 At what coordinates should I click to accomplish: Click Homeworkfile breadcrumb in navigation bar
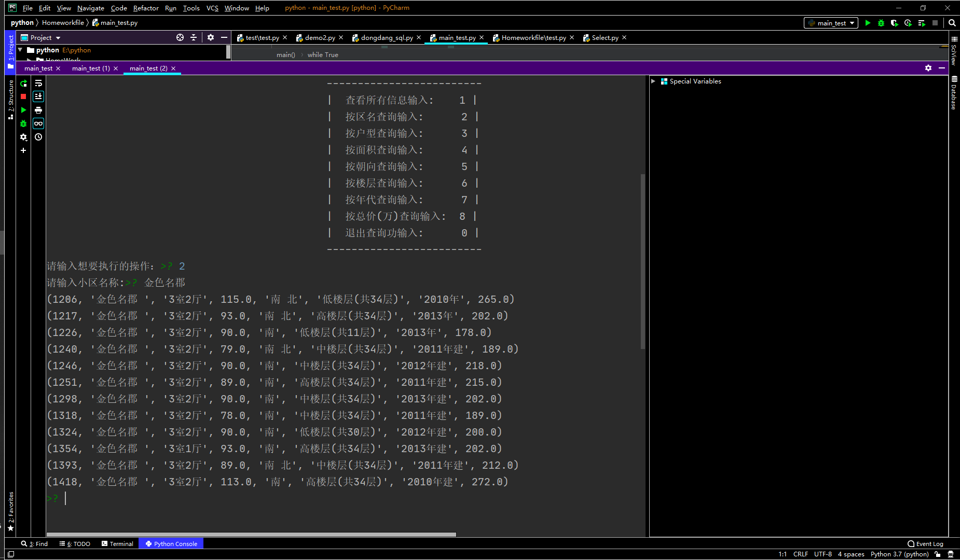click(x=63, y=22)
